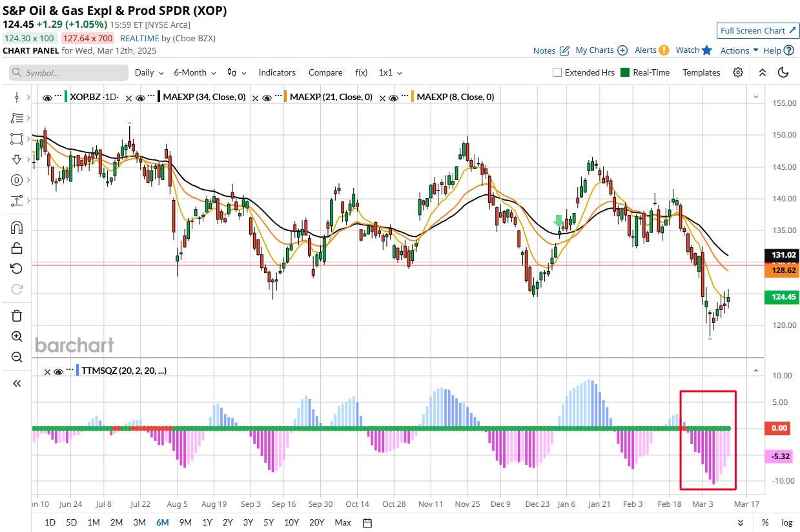Select the rectangle shapes drawing tool
Viewport: 800px width, 532px height.
17,139
